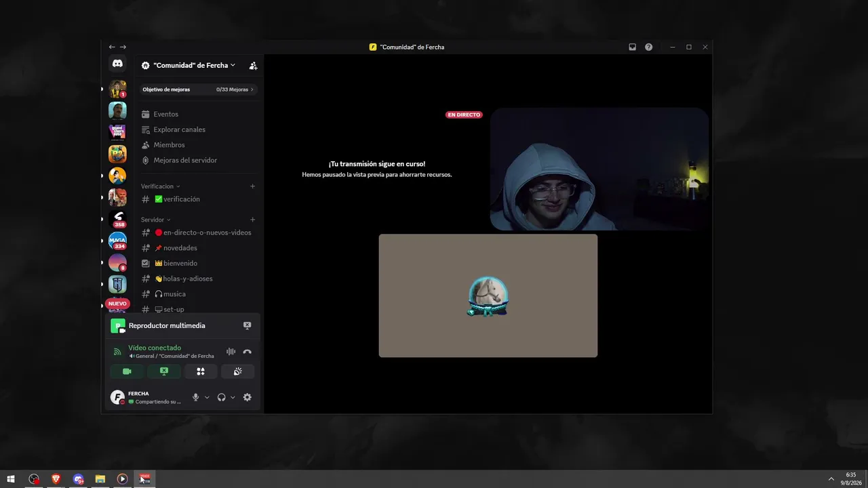Open the GTA VI server icon
The height and width of the screenshot is (488, 868).
117,132
